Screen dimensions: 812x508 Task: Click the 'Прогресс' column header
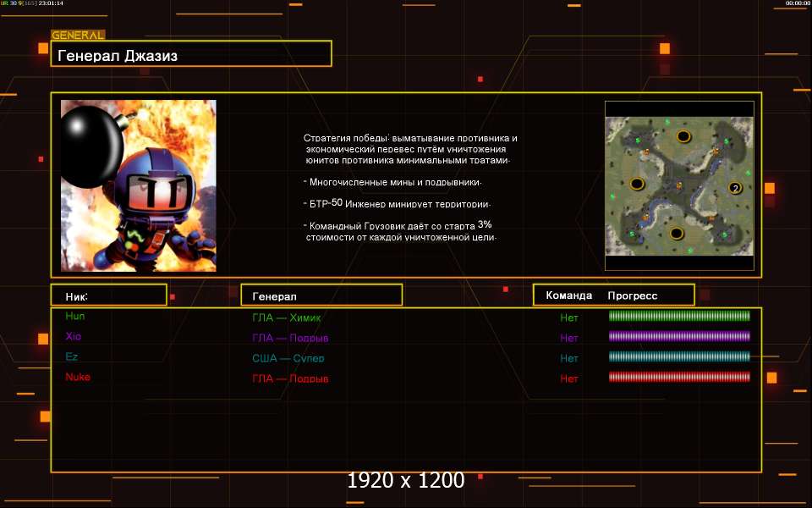pos(633,295)
